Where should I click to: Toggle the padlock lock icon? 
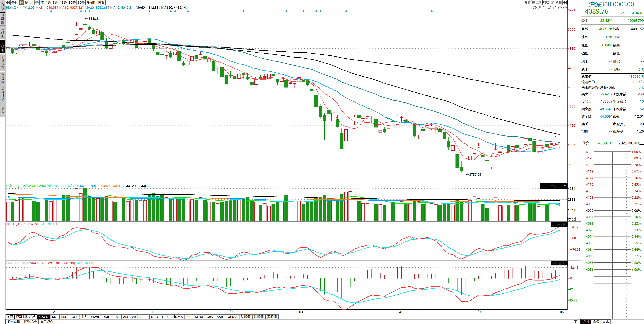[555, 8]
